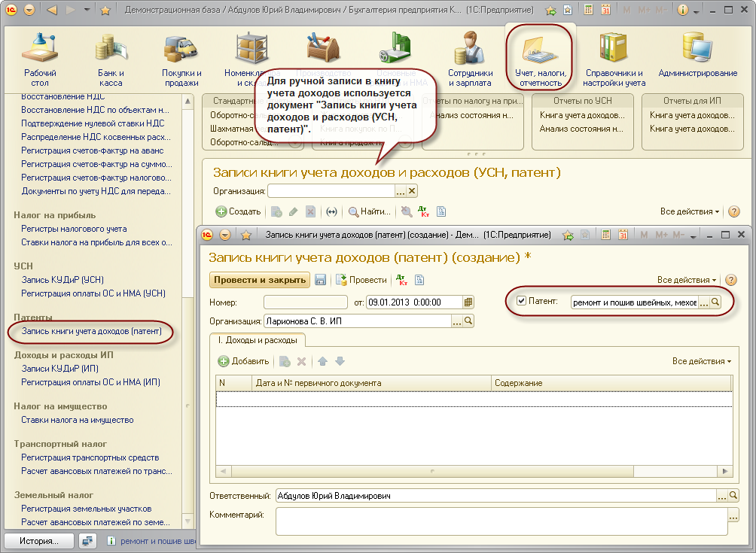Open the Ответственный selection ellipsis button
Image resolution: width=756 pixels, height=553 pixels.
(x=722, y=496)
